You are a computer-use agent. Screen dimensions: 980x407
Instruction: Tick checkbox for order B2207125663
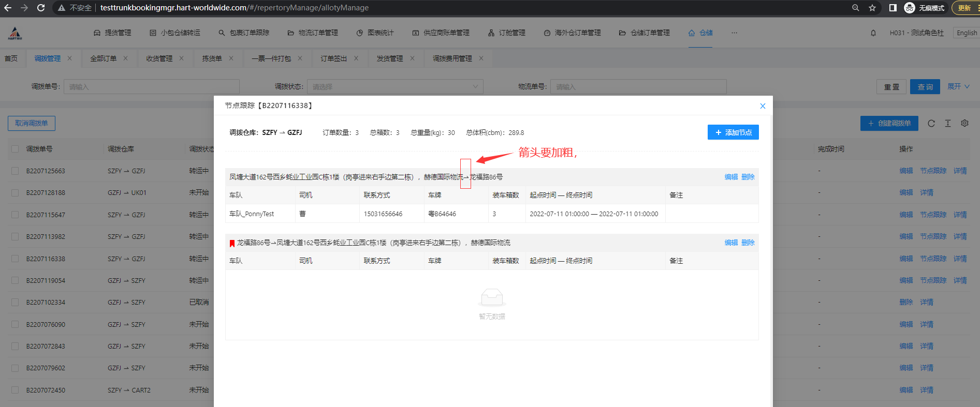coord(15,171)
